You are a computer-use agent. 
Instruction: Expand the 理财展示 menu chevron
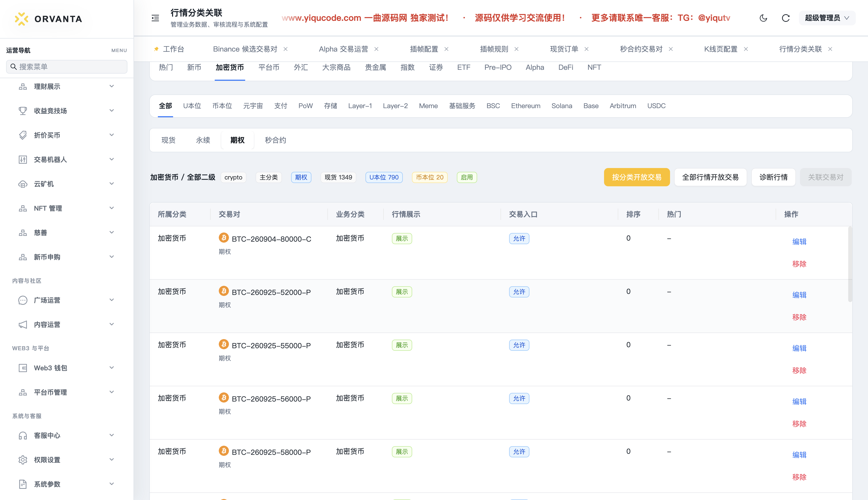click(112, 86)
